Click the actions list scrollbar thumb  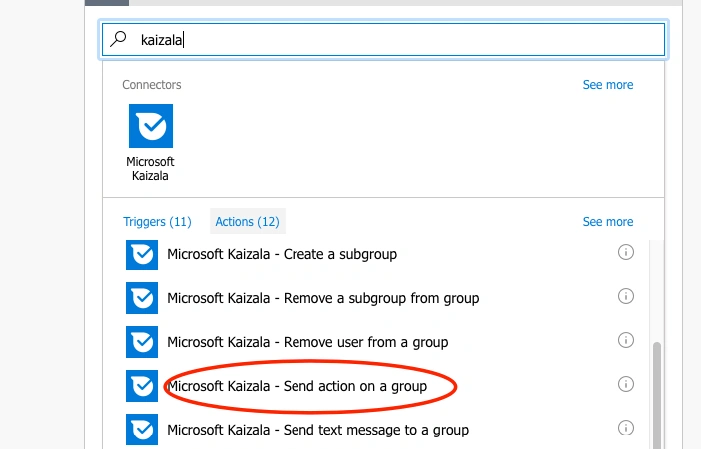click(x=656, y=395)
